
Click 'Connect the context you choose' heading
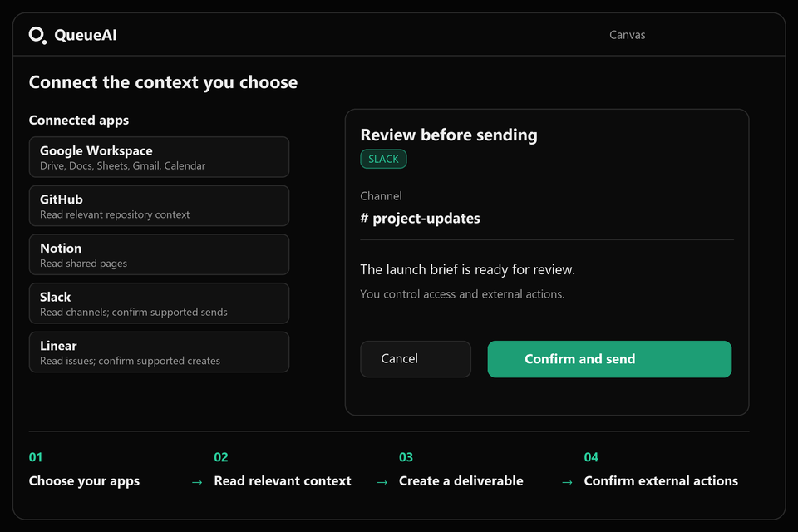[x=163, y=82]
